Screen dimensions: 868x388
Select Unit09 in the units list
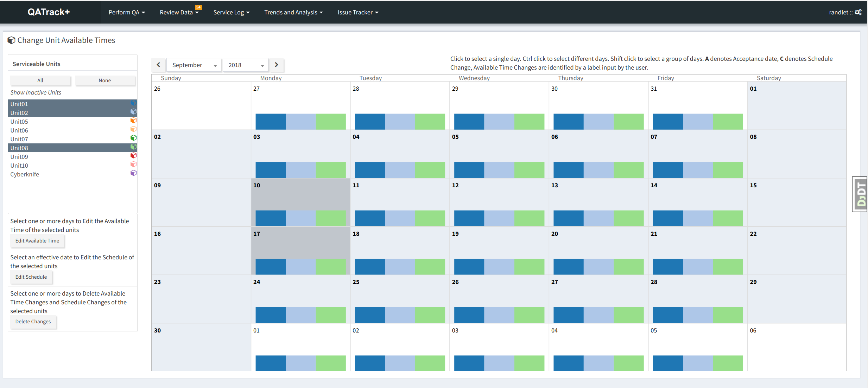[72, 157]
